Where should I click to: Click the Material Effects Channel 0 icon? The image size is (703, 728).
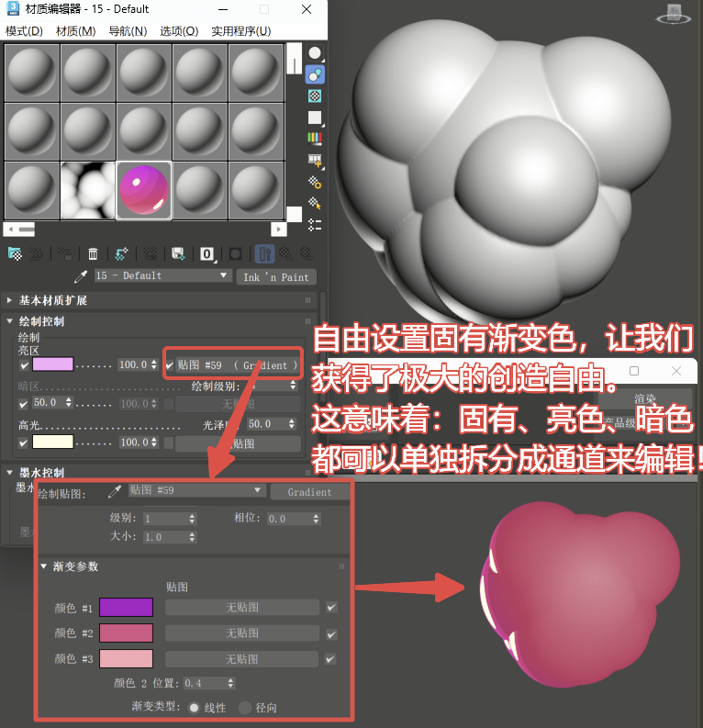pyautogui.click(x=207, y=253)
